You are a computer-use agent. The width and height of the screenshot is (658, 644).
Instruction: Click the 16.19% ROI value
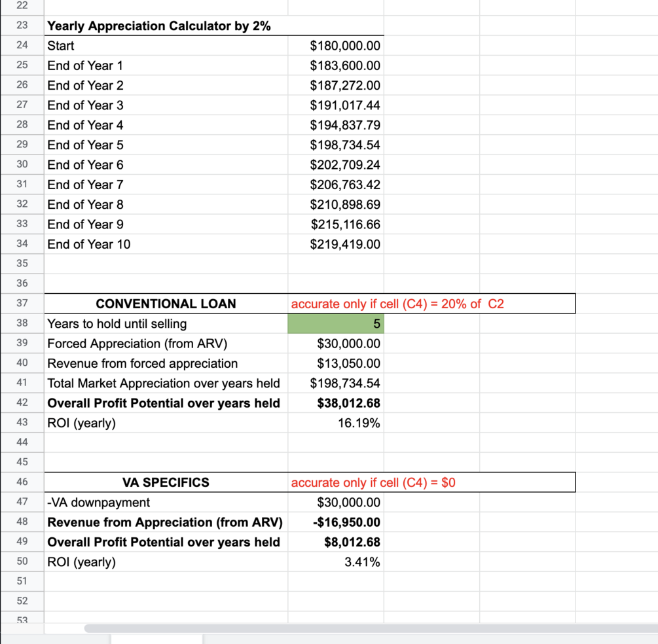coord(336,423)
